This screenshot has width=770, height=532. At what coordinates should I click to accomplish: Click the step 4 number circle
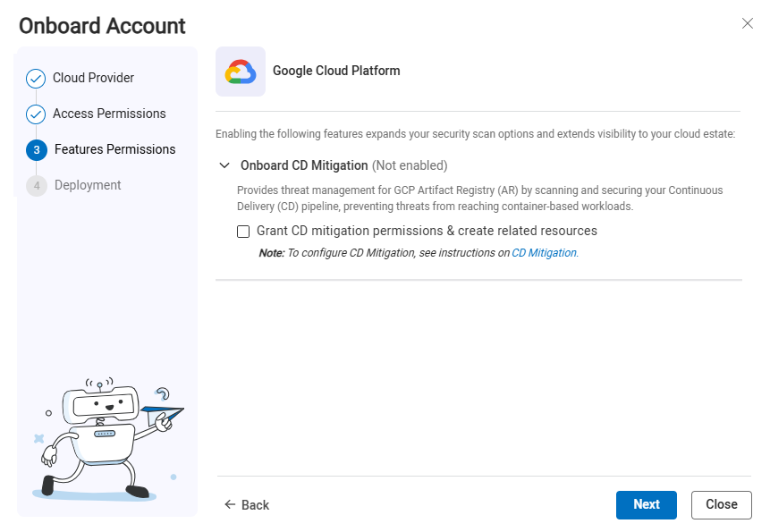(x=37, y=186)
